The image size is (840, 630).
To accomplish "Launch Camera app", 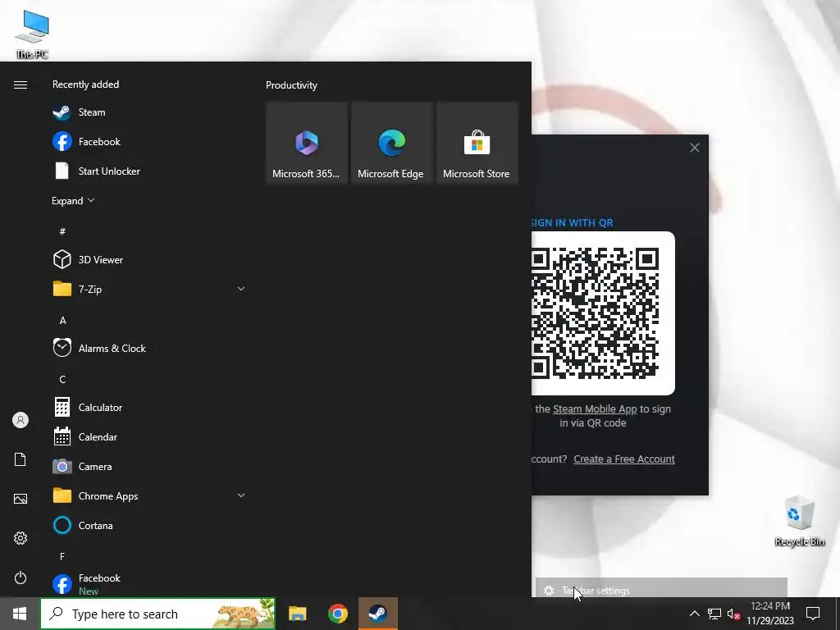I will point(149,466).
